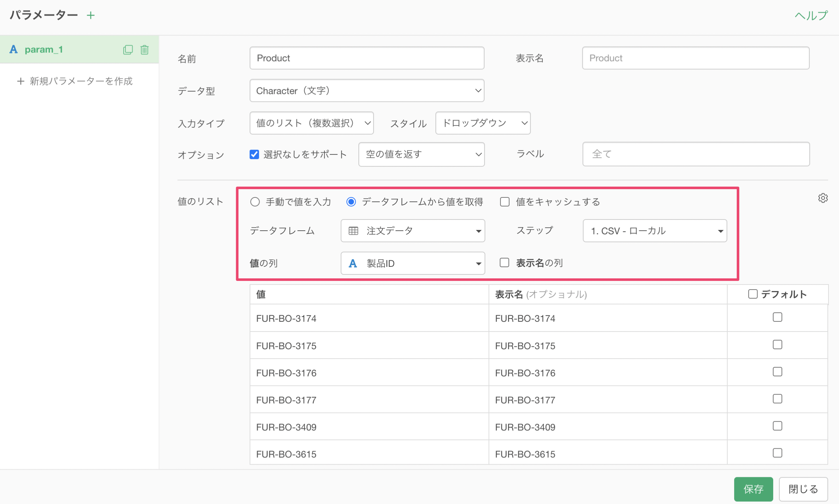Click the blue A icon next to 製品ID
The height and width of the screenshot is (504, 839).
tap(353, 263)
